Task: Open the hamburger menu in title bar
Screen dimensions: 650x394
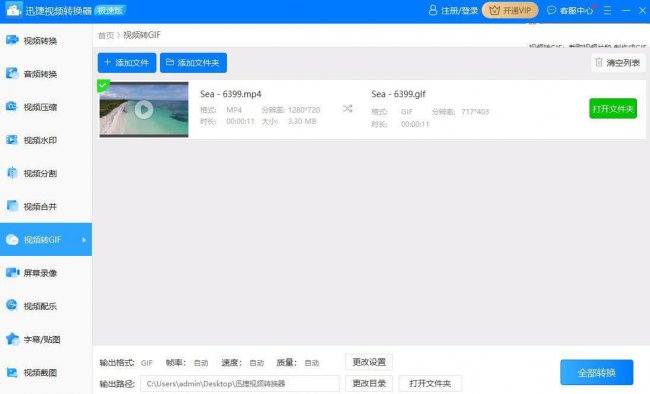Action: 607,10
